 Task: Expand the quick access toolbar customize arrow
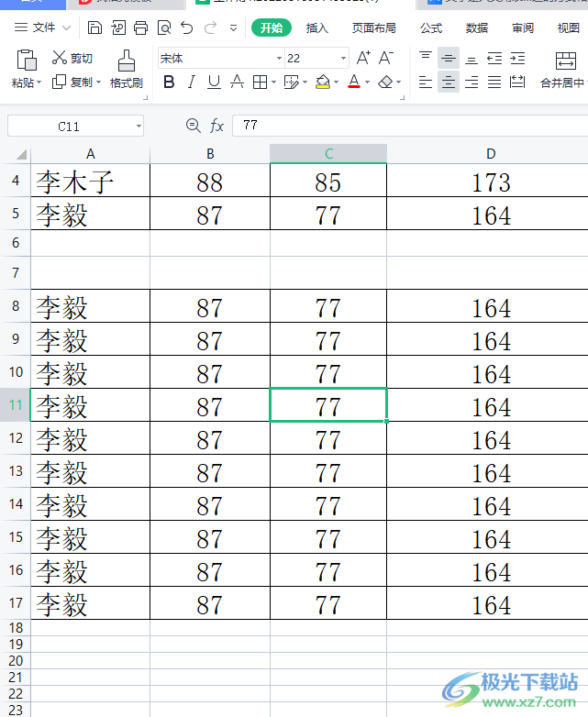233,28
